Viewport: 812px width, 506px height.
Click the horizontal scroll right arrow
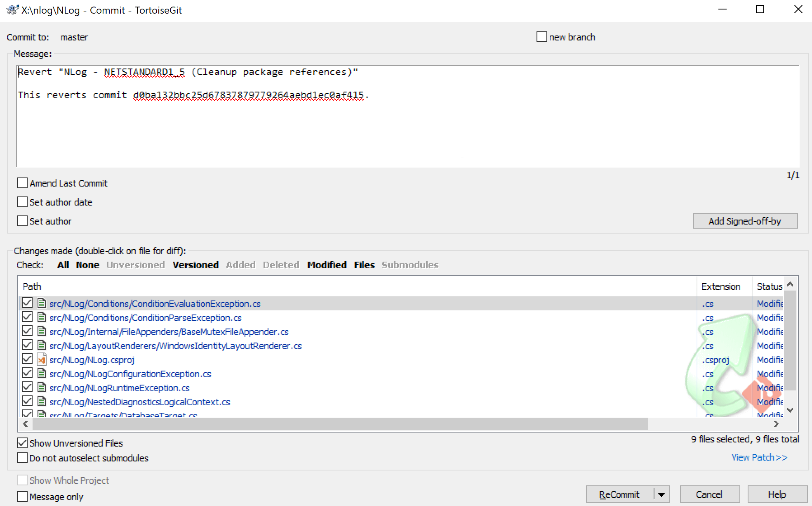click(777, 424)
